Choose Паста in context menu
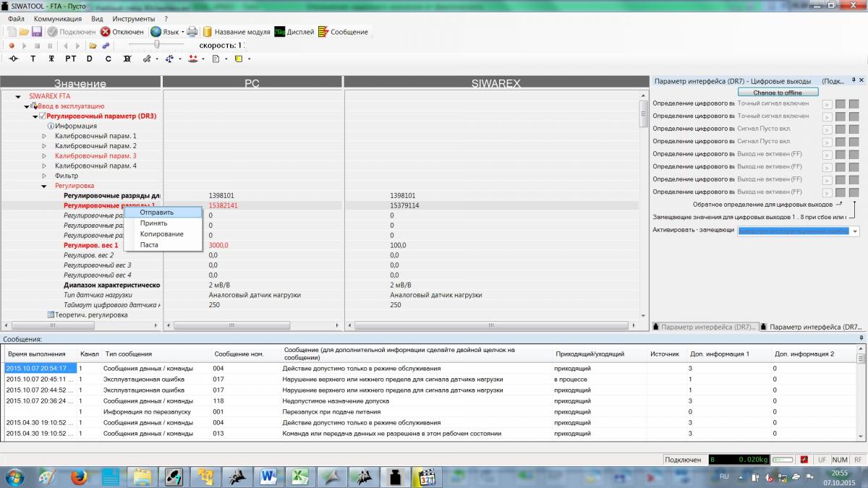This screenshot has width=868, height=488. point(163,245)
